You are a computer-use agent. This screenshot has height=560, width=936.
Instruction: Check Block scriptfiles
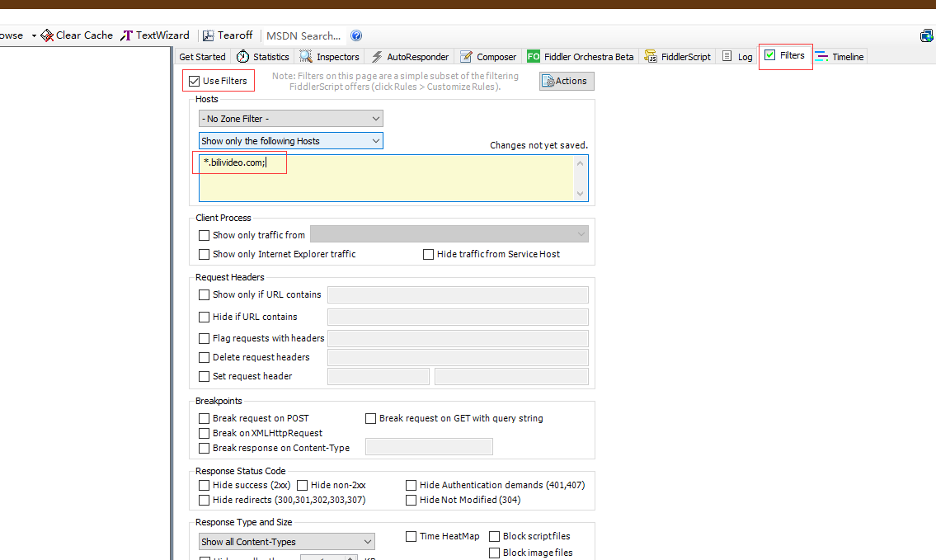click(x=494, y=537)
